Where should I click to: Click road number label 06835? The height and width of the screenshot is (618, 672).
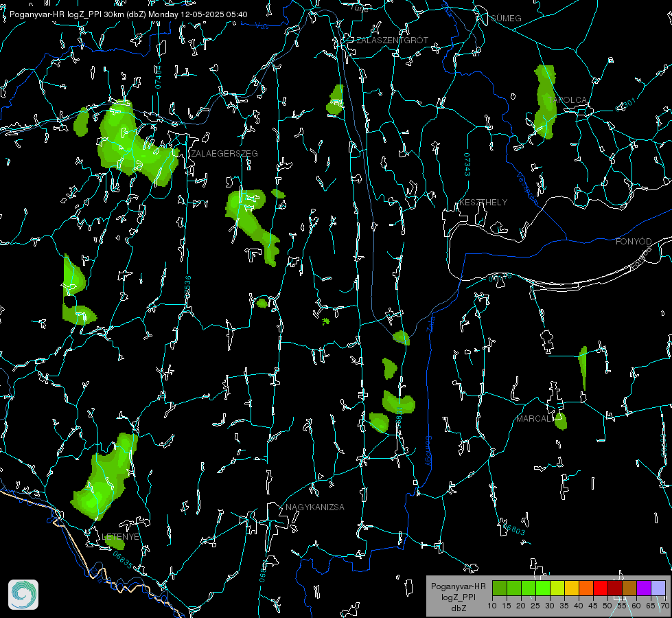(x=123, y=560)
